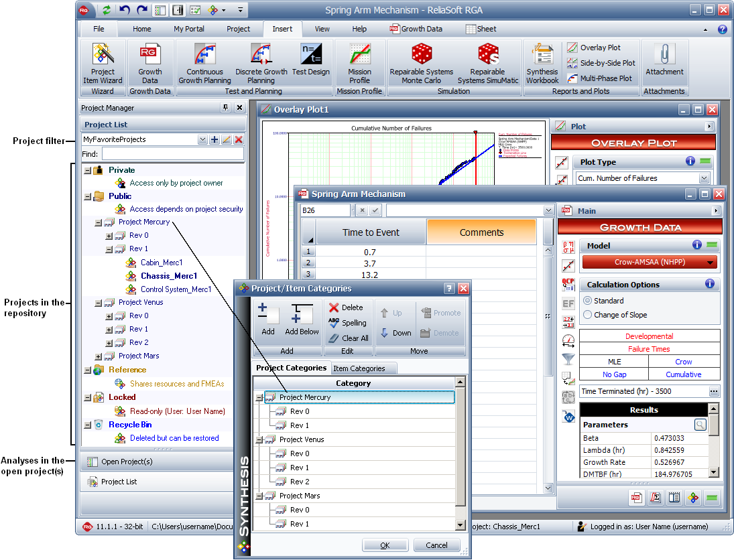Insert a Synthesis Workbook
Image resolution: width=734 pixels, height=560 pixels.
point(542,64)
